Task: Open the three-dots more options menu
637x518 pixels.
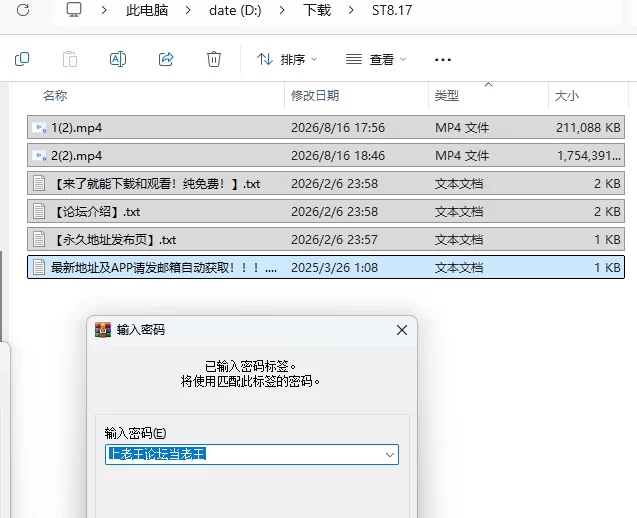Action: 442,60
